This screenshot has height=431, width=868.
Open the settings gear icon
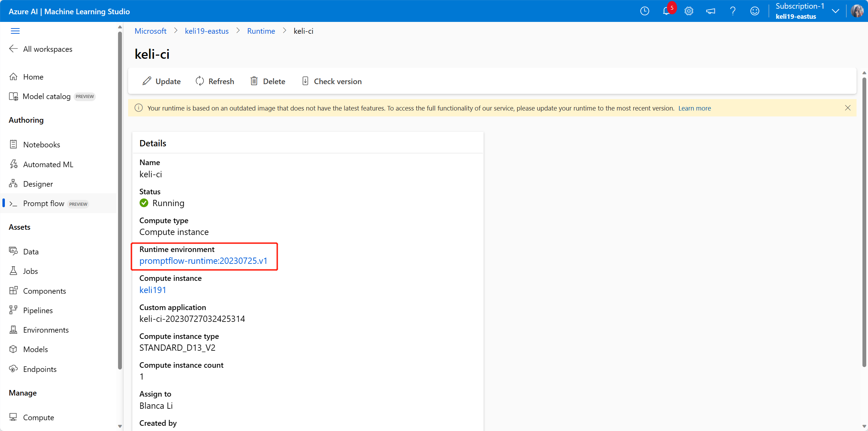coord(689,11)
